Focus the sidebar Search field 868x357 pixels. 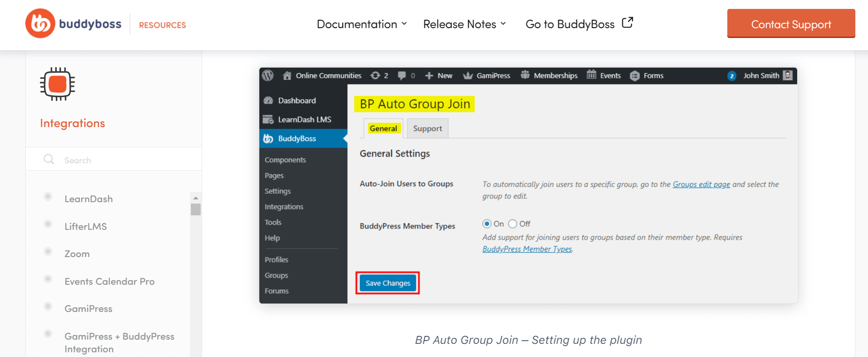pos(113,160)
